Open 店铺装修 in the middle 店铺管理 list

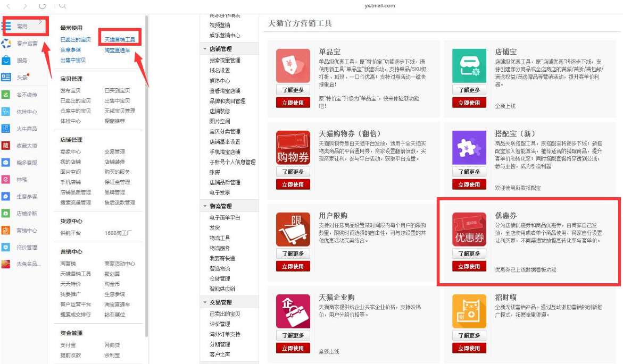click(x=220, y=111)
